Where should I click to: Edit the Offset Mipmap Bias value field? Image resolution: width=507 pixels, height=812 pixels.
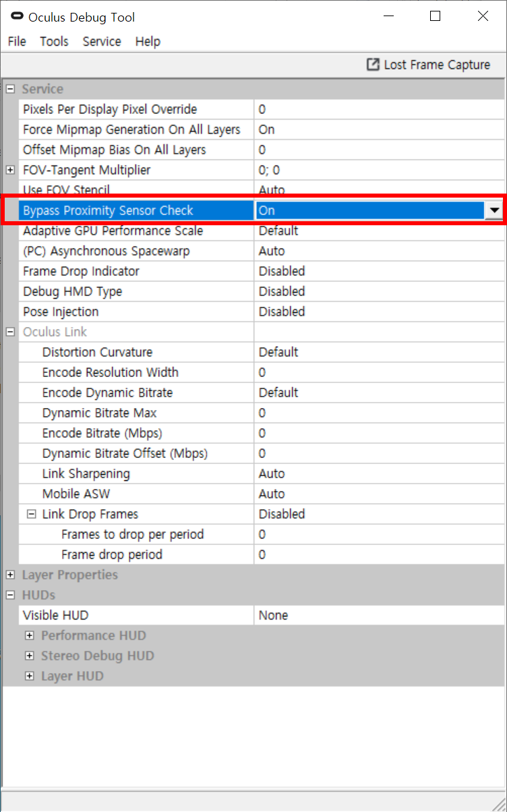[379, 150]
